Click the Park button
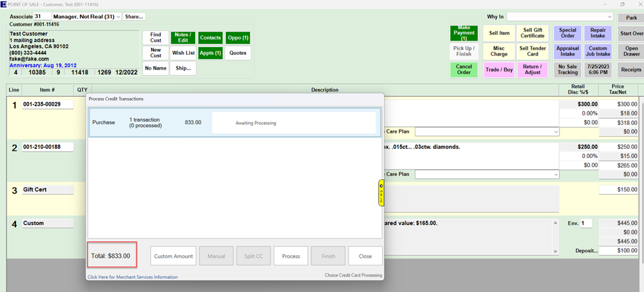Viewport: 644px width, 292px height. click(630, 18)
